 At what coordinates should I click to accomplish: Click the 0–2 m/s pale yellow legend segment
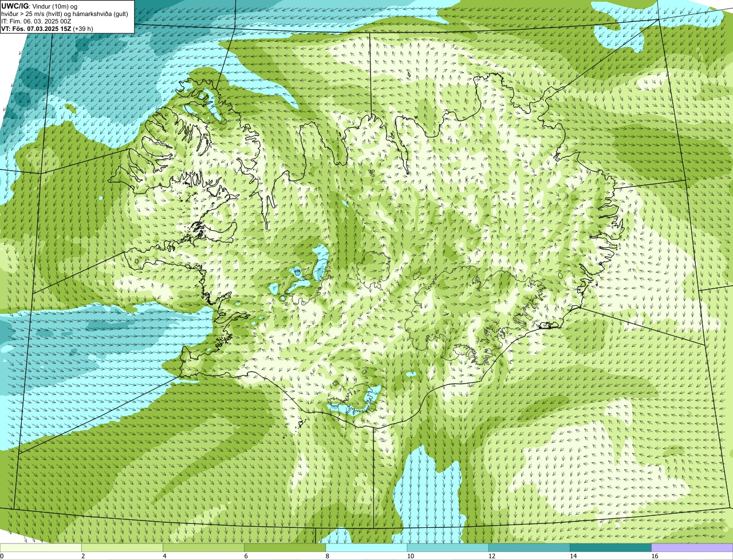pos(41,547)
